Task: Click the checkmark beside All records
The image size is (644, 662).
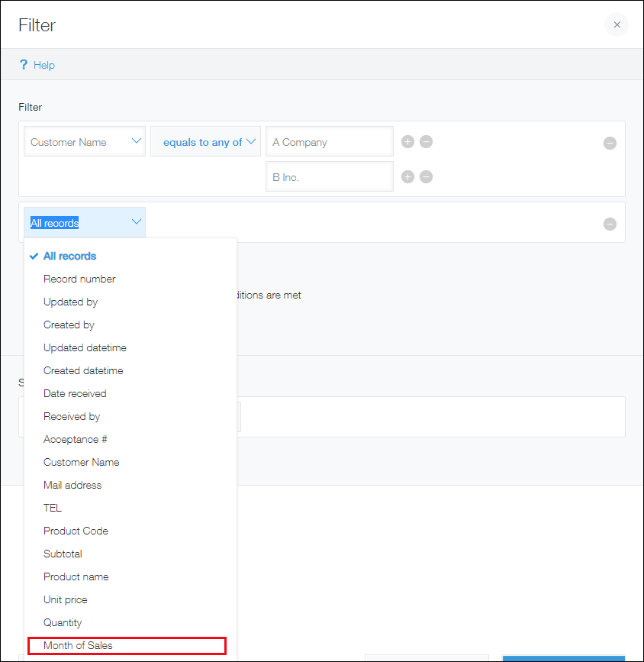Action: 33,256
